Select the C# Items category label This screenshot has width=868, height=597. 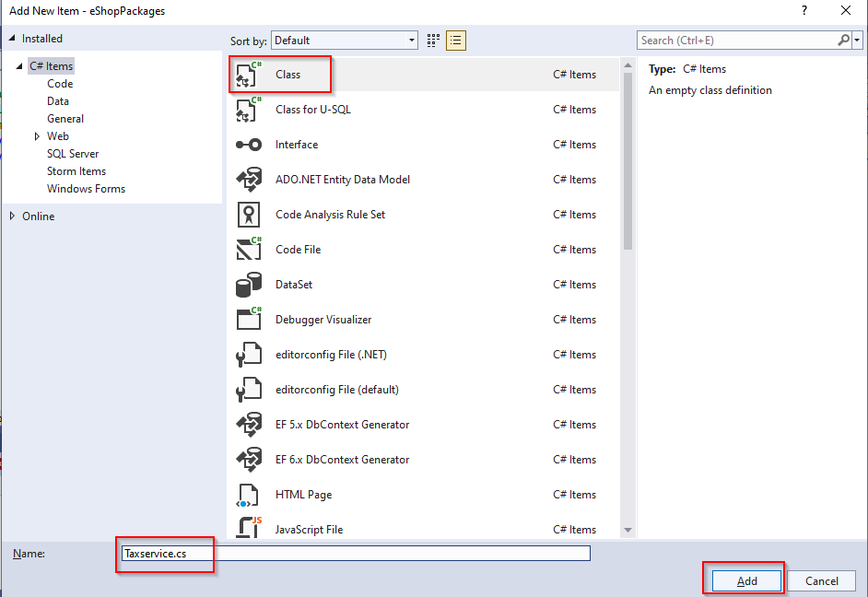(x=51, y=65)
